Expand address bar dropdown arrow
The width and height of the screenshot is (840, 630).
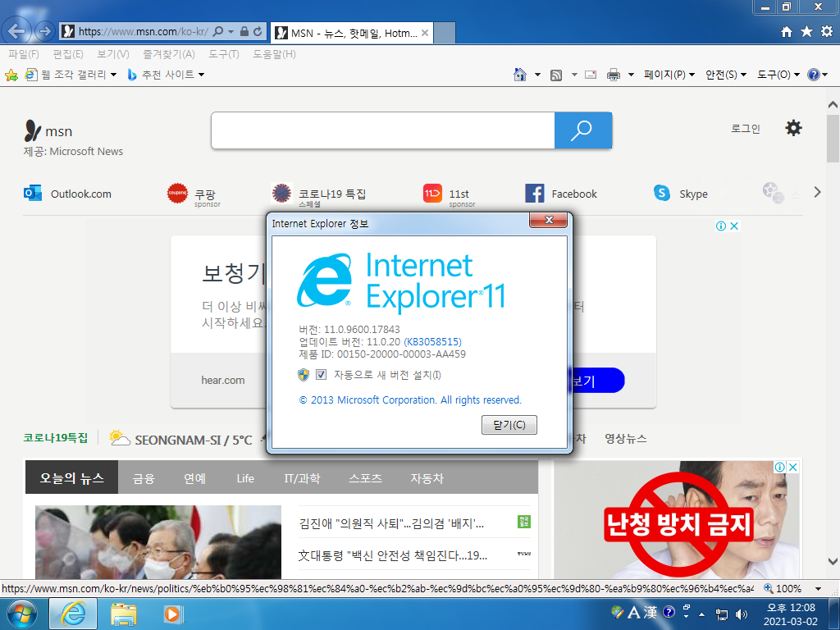click(x=231, y=32)
